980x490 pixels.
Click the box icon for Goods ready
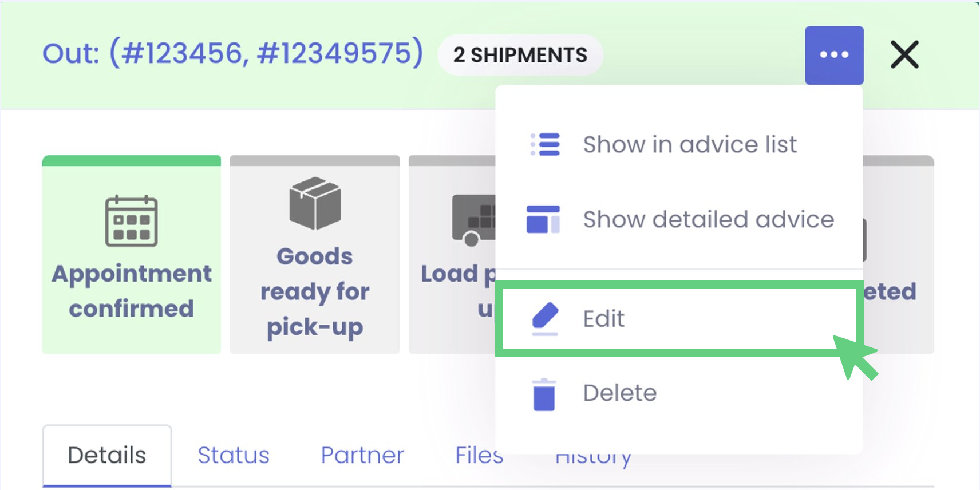pyautogui.click(x=315, y=203)
